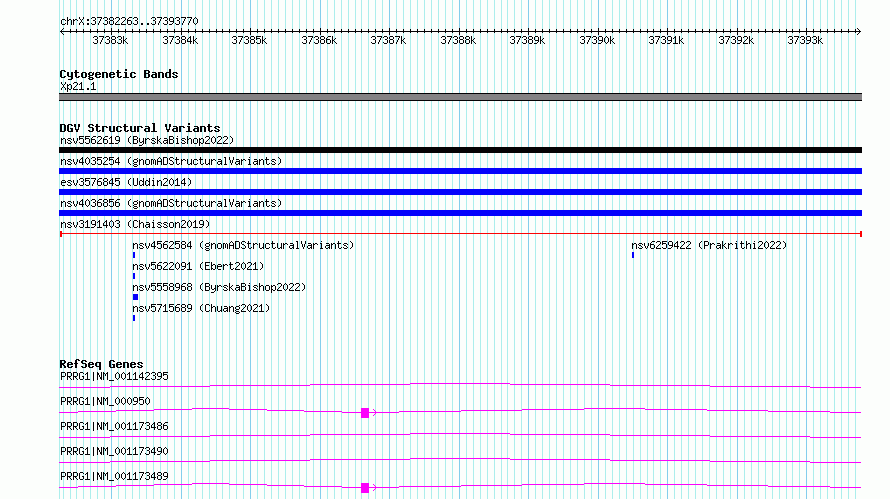Open transcript PRRG1|NM_000950 label
Viewport: 890px width, 499px height.
click(105, 401)
